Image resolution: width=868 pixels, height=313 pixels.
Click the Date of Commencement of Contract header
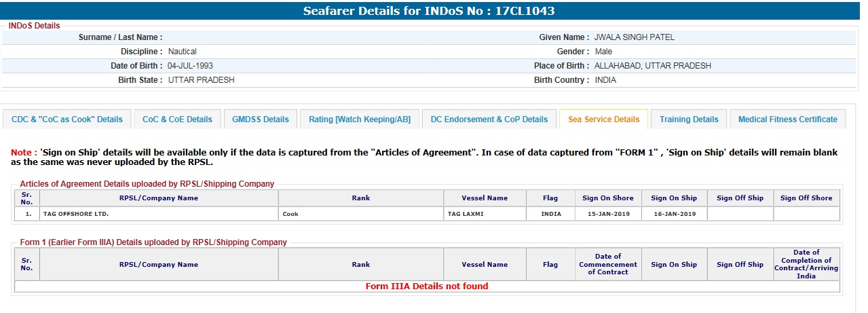tap(607, 264)
